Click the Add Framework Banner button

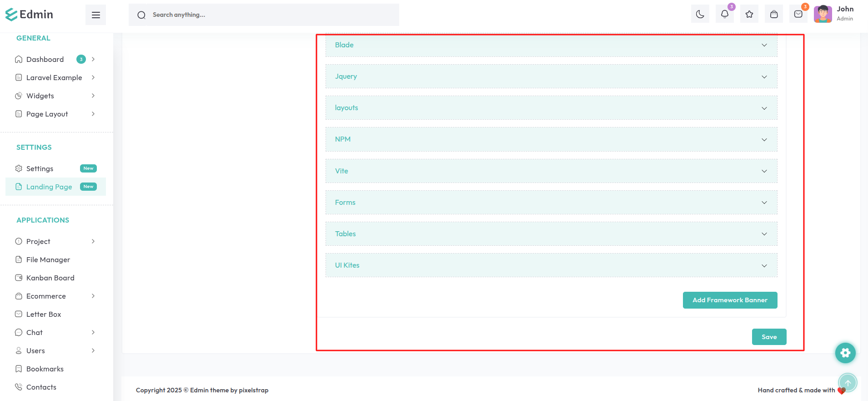730,300
